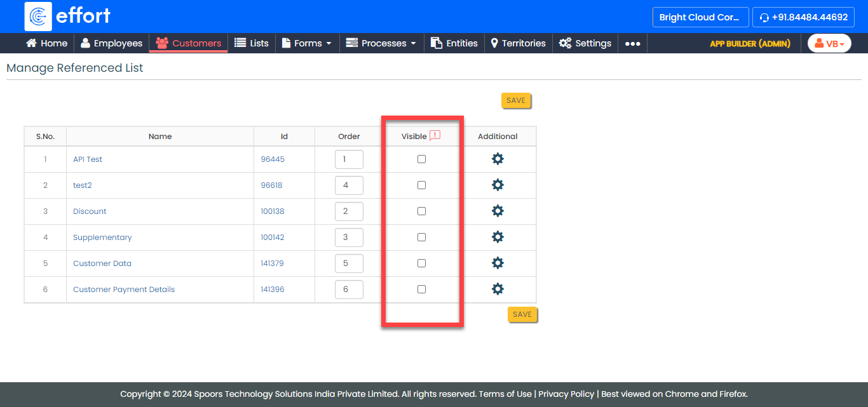Check the Visible box for Supplementary
Screen dimensions: 868x407
pos(421,237)
